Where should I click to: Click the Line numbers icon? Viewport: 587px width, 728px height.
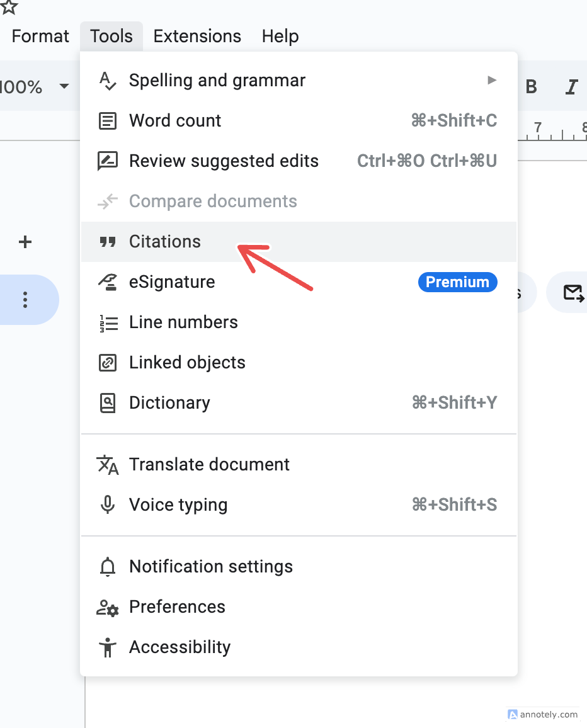click(x=108, y=322)
